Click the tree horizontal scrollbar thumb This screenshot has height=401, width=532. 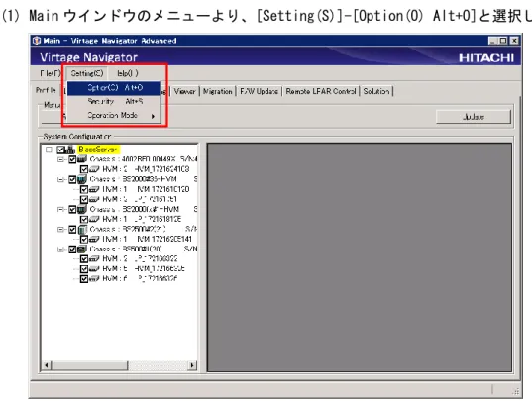click(x=89, y=365)
